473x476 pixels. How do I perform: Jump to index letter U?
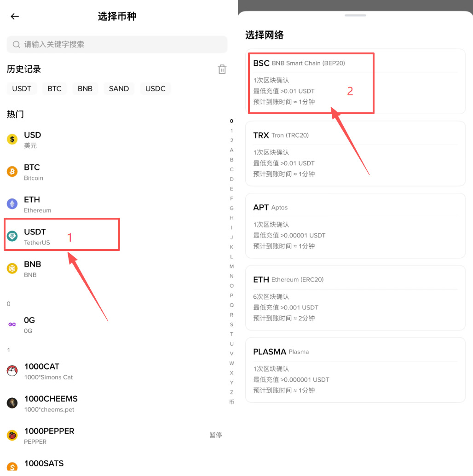pos(231,344)
